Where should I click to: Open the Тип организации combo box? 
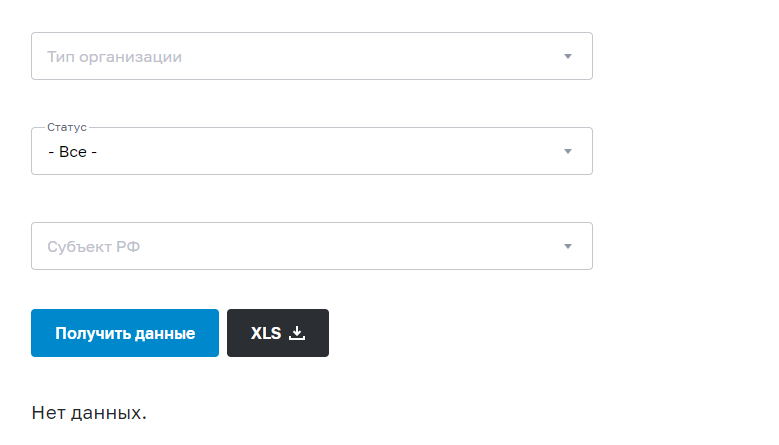(x=312, y=56)
